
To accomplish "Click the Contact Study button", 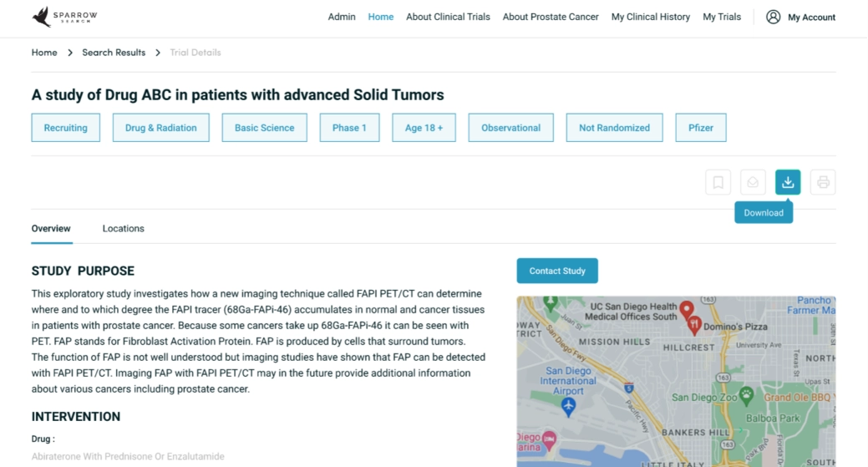I will [x=557, y=271].
